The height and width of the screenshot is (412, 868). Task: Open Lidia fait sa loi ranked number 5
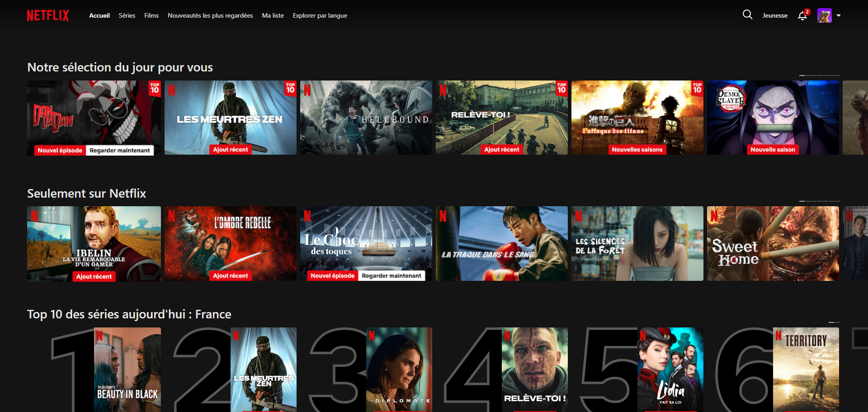coord(670,369)
